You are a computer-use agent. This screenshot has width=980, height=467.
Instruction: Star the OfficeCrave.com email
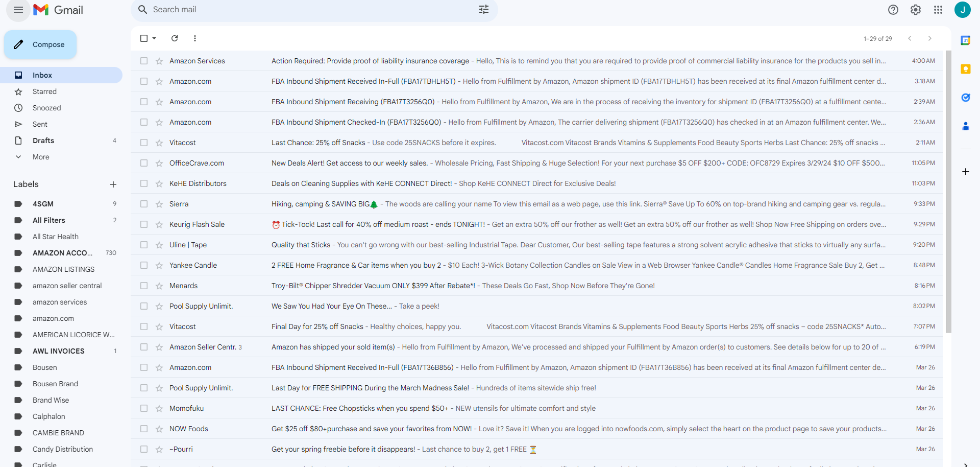pyautogui.click(x=159, y=163)
